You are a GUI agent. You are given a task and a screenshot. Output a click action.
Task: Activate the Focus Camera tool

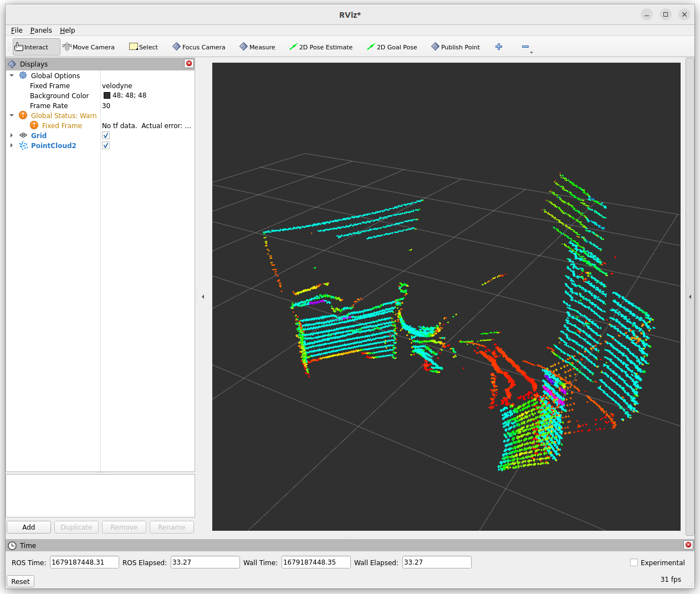point(198,47)
